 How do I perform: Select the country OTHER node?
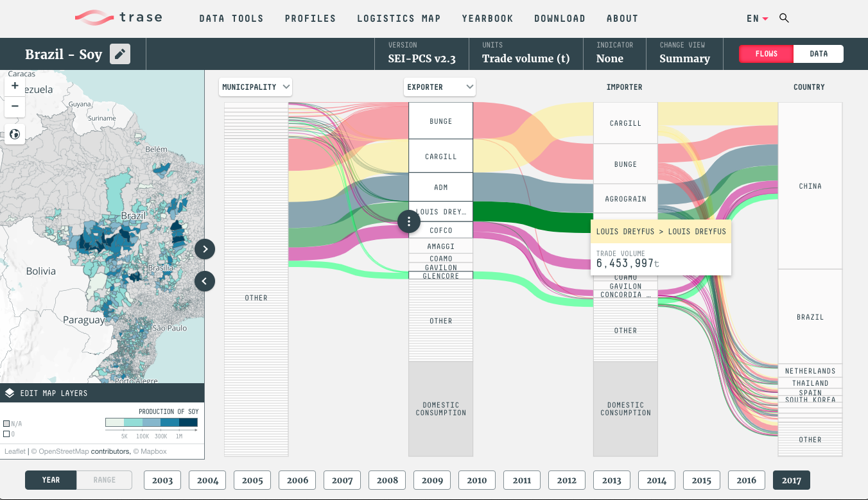[x=810, y=440]
